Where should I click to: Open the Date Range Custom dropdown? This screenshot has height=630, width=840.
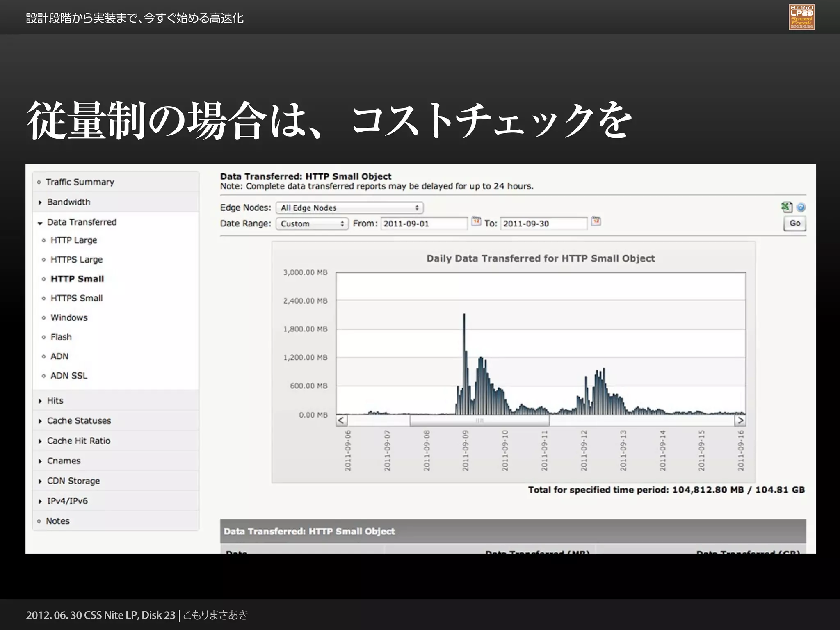[312, 224]
